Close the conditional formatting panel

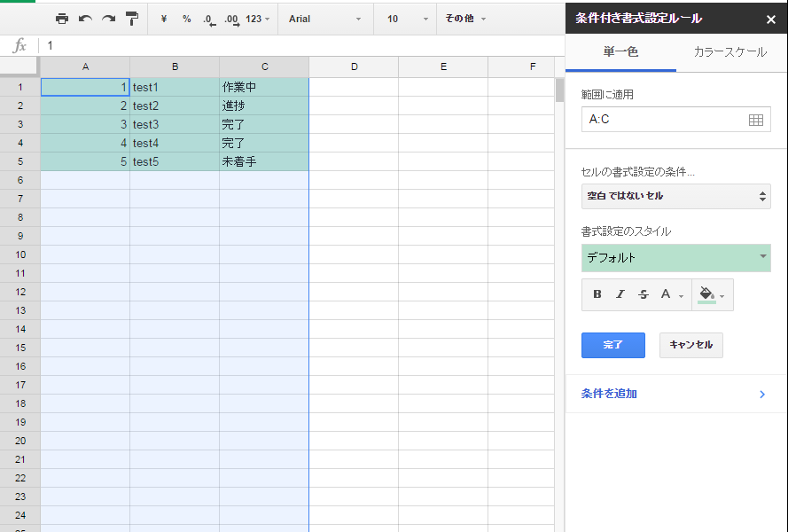click(770, 20)
